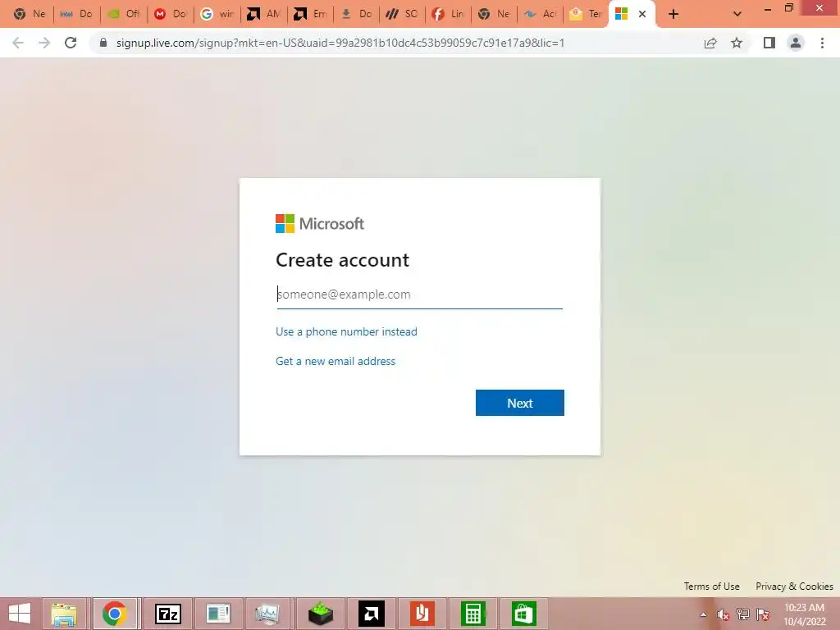Switch to the 'Lin' tab

click(449, 14)
